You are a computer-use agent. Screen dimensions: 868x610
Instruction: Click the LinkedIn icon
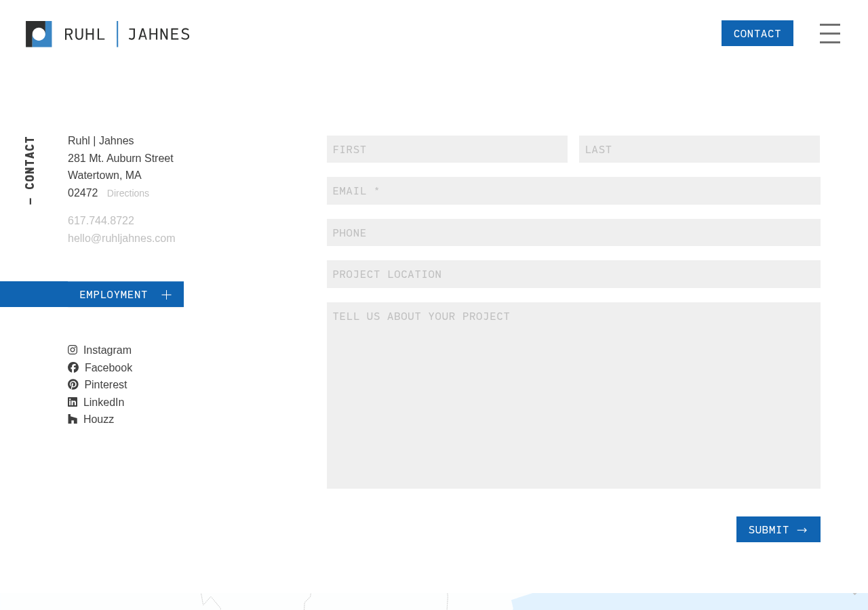click(73, 402)
